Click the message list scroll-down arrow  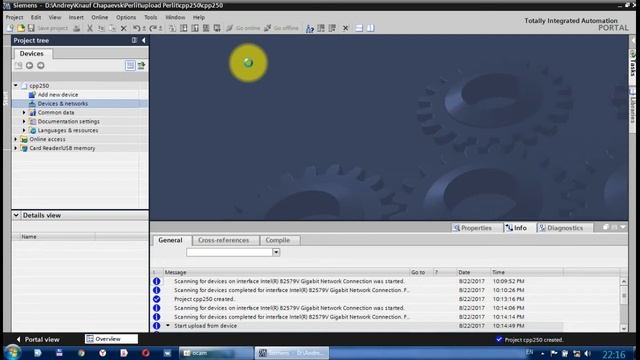point(624,328)
